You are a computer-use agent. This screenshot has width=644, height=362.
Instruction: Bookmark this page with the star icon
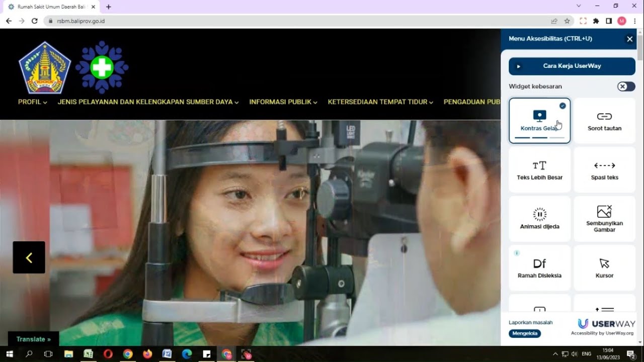point(567,21)
